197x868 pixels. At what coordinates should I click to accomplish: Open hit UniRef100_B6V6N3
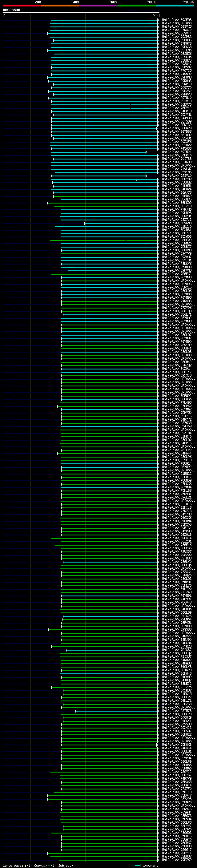[x=176, y=223]
